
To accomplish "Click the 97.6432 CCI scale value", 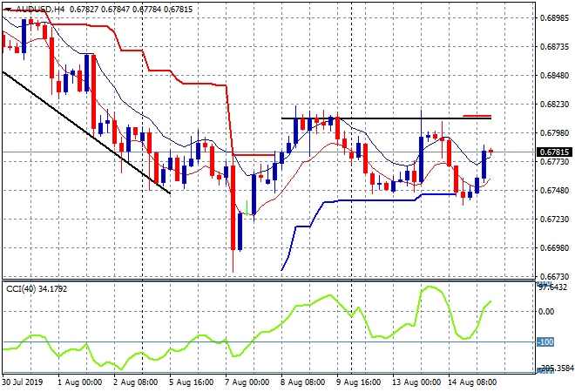I will coord(552,287).
